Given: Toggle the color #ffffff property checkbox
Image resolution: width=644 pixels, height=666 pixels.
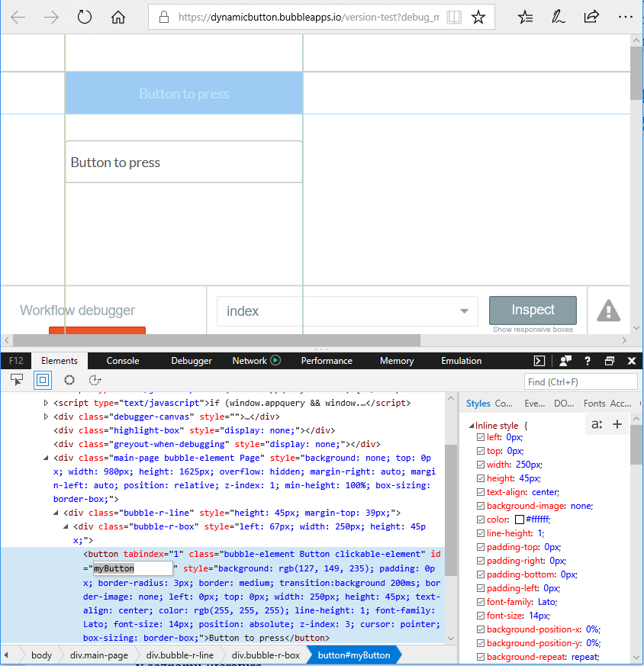Looking at the screenshot, I should click(x=481, y=520).
